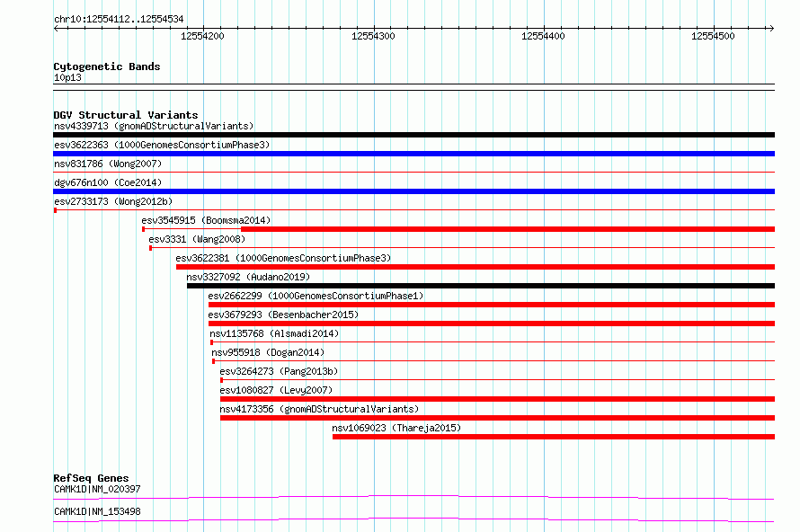
Task: Select the esv3622381 1000GenomesConsortiumPhase3 label
Action: 283,258
